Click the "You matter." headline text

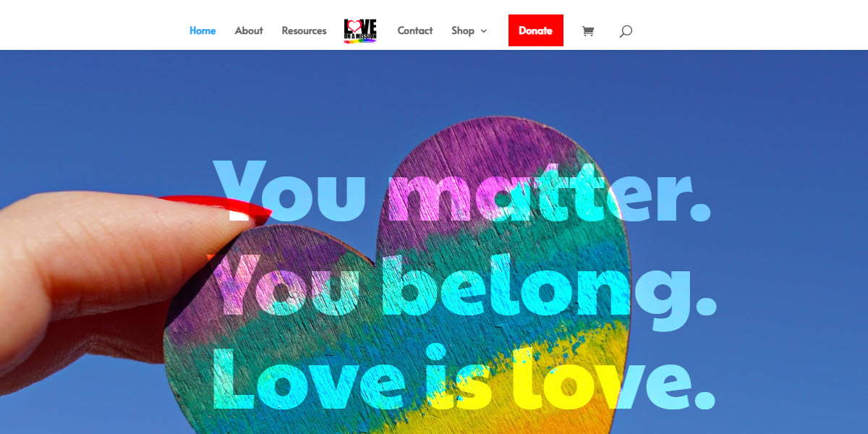click(462, 192)
